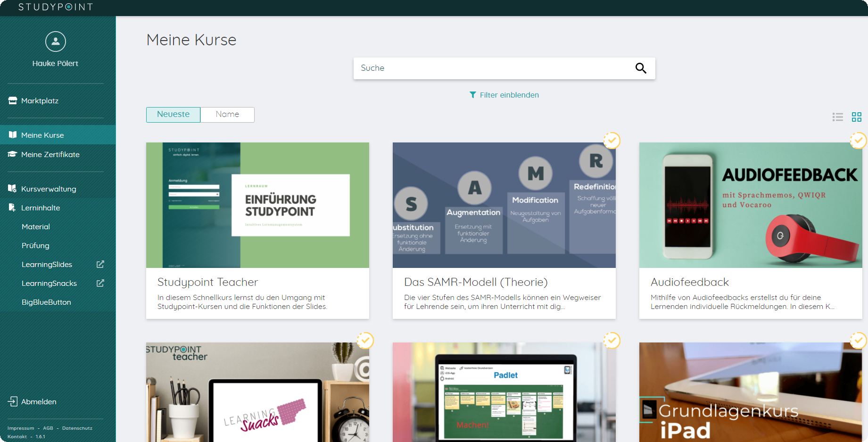Switch to grid view layout icon
Viewport: 868px width, 442px height.
pos(856,117)
